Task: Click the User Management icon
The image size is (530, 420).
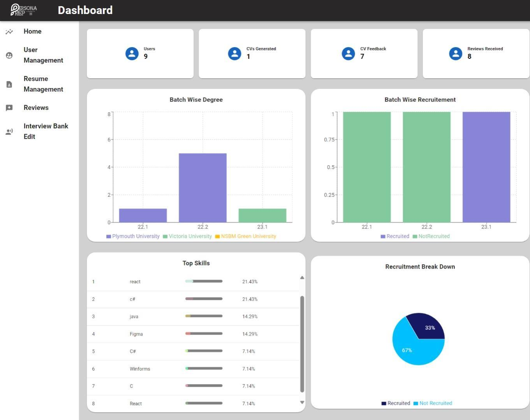Action: click(x=9, y=55)
